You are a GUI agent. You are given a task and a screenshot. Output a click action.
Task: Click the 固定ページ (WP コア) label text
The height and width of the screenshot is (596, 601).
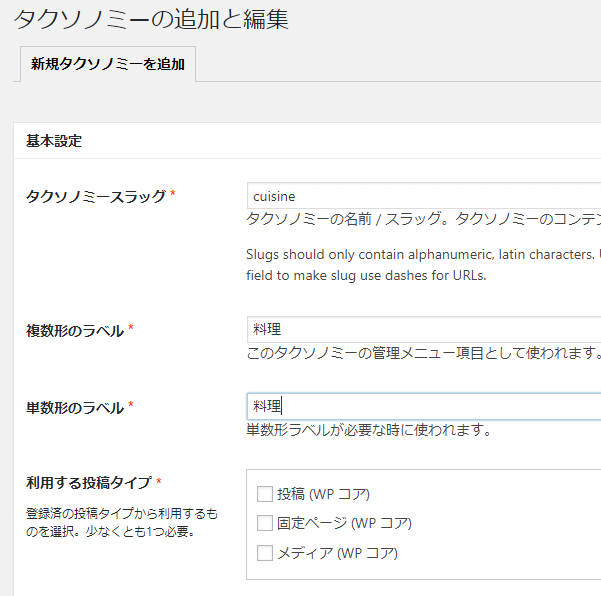click(344, 523)
